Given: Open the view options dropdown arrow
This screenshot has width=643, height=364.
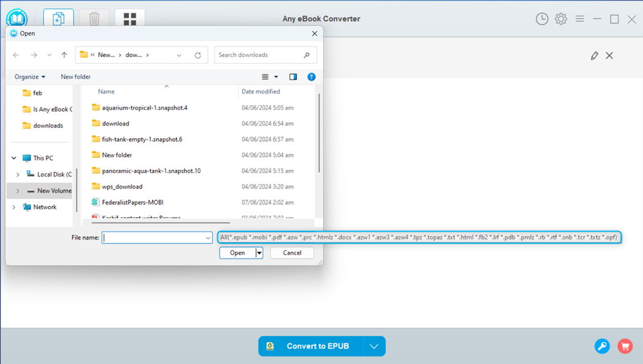Looking at the screenshot, I should pyautogui.click(x=276, y=77).
